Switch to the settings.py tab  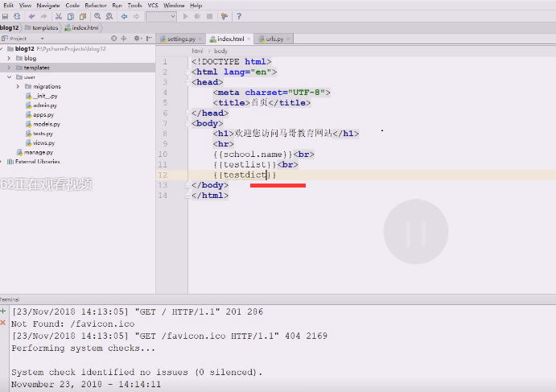(181, 39)
